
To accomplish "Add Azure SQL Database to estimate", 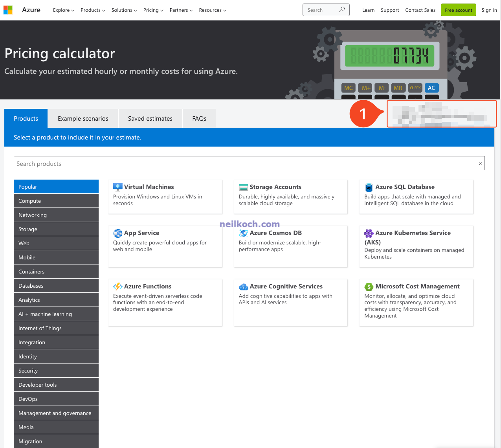I will pos(416,196).
